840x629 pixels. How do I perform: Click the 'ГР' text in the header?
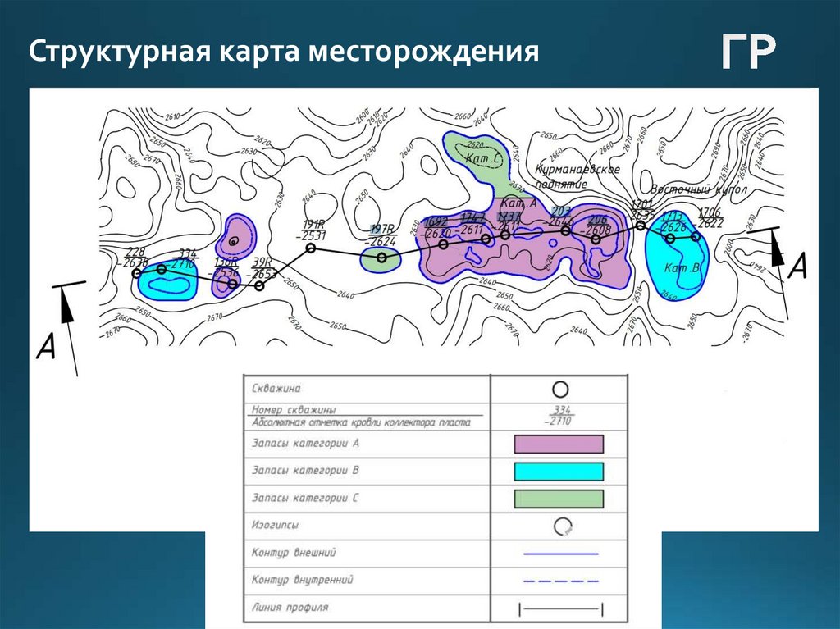click(748, 52)
